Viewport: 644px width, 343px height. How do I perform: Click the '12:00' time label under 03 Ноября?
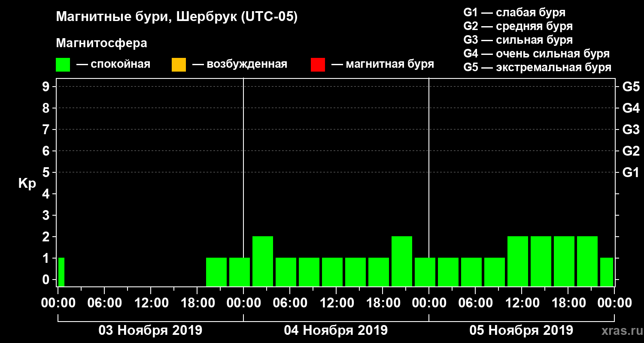pos(151,303)
